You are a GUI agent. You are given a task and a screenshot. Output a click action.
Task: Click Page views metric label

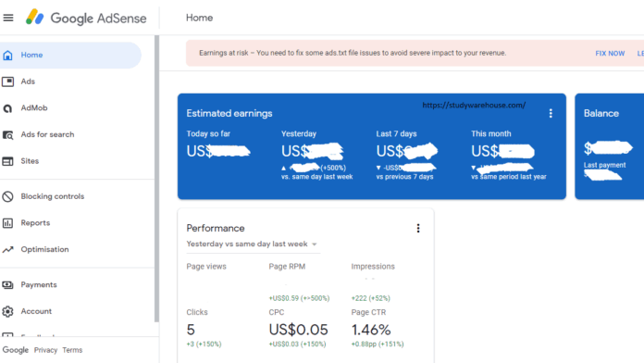click(206, 267)
